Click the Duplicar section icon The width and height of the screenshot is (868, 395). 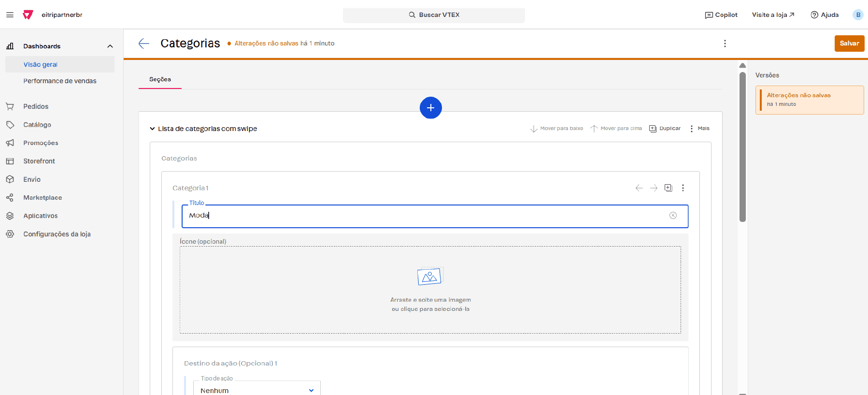[x=653, y=129]
